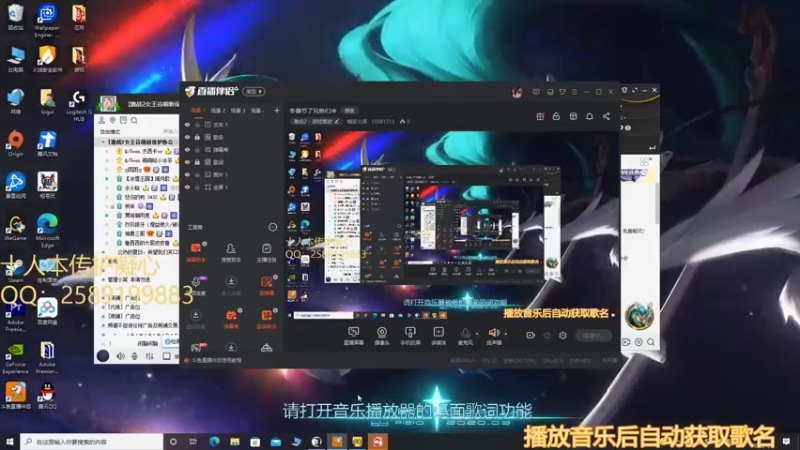Collapse the top channel tree node in the channel window
Image resolution: width=800 pixels, height=450 pixels.
103,142
